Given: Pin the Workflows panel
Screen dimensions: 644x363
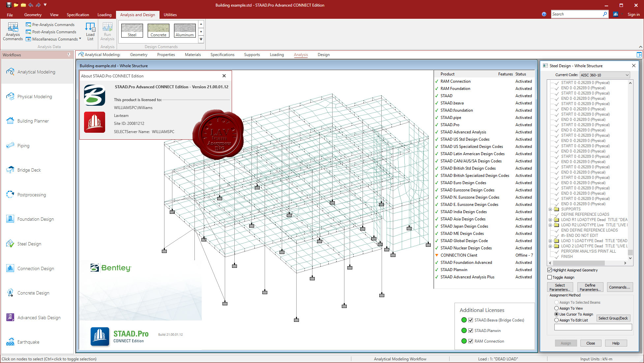Looking at the screenshot, I should [x=69, y=55].
